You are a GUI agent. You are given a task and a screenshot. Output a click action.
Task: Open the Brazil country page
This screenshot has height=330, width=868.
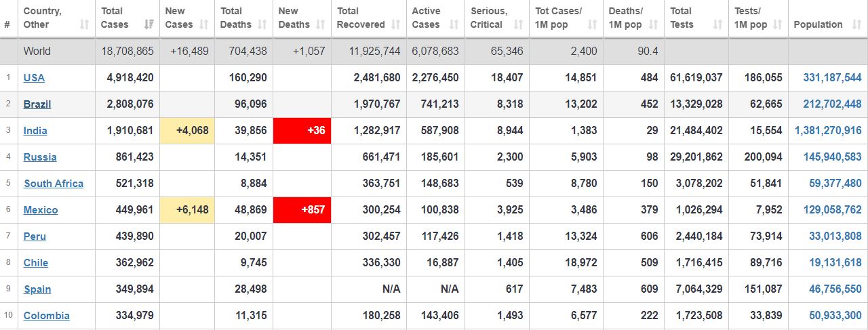[37, 104]
